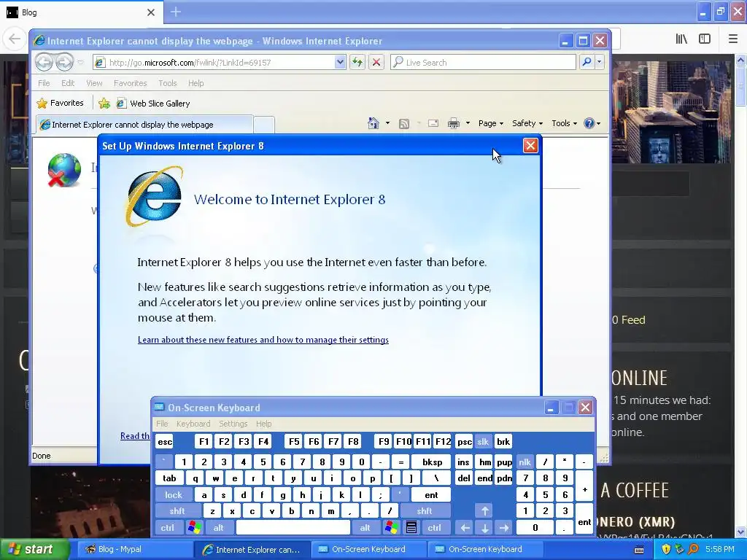Click the spacebar on On-Screen Keyboard
The width and height of the screenshot is (747, 560).
[x=293, y=528]
